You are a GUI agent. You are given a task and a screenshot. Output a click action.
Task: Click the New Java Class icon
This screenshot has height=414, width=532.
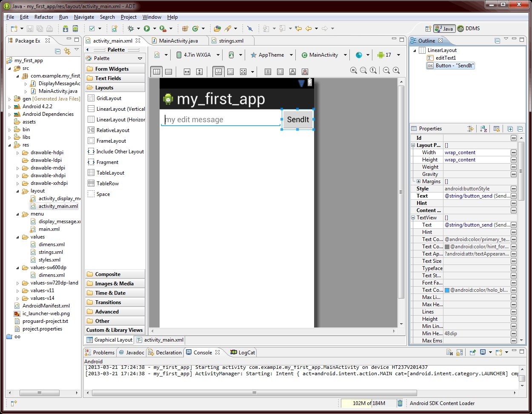tap(195, 29)
